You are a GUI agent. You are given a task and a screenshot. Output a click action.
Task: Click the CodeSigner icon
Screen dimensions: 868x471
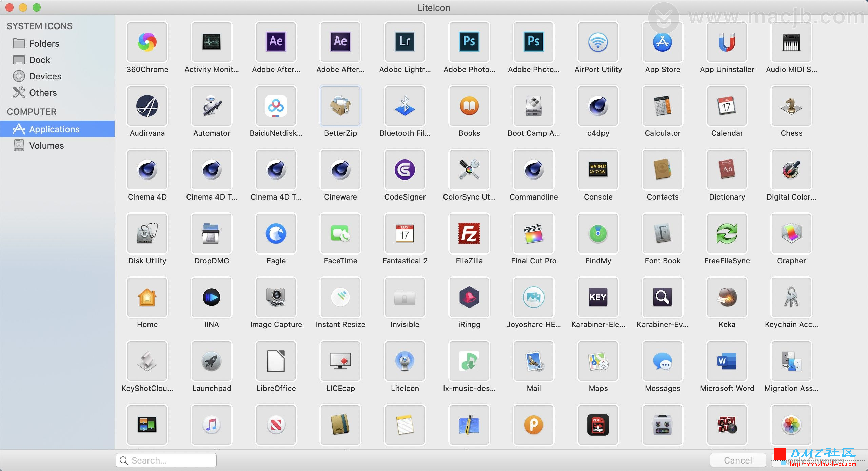click(405, 170)
